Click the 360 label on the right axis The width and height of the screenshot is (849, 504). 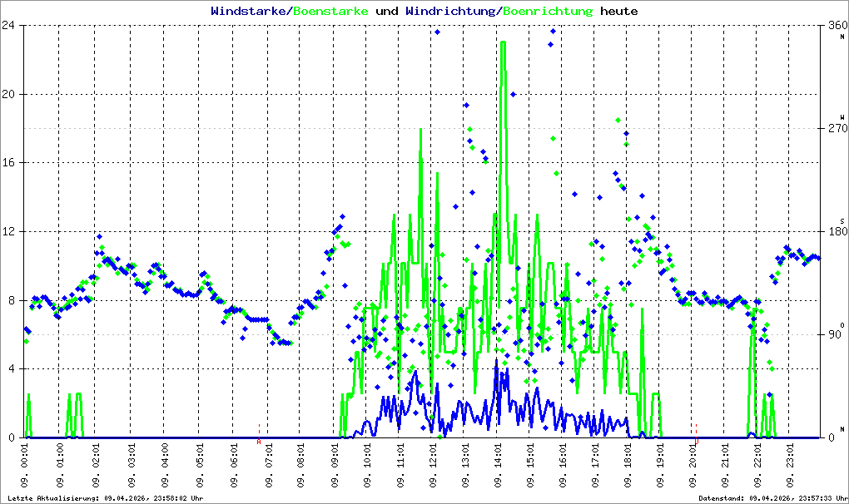[x=837, y=25]
